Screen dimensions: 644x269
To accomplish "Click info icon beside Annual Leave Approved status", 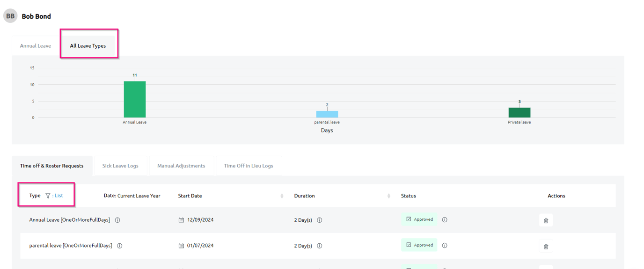I will 445,219.
